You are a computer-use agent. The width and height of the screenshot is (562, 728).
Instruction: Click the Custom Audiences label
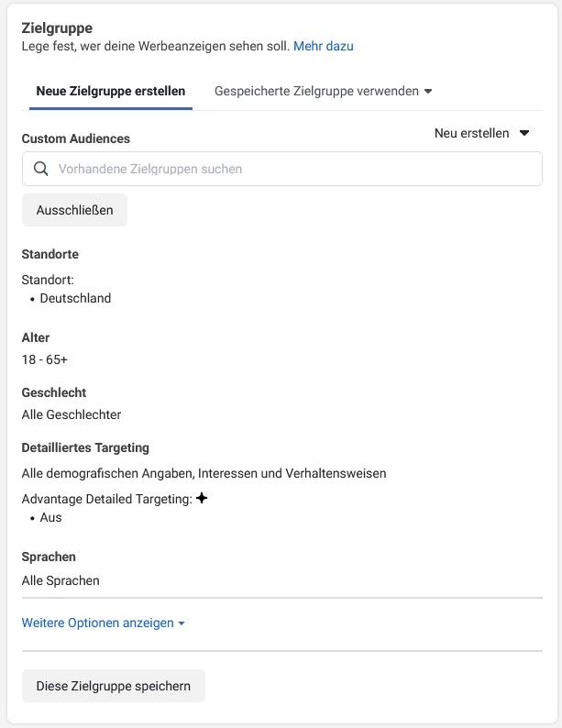(76, 138)
